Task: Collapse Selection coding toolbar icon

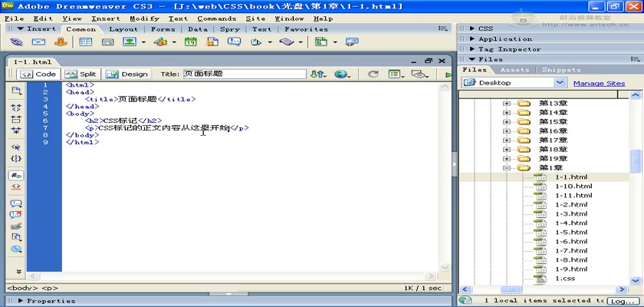Action: 16,119
